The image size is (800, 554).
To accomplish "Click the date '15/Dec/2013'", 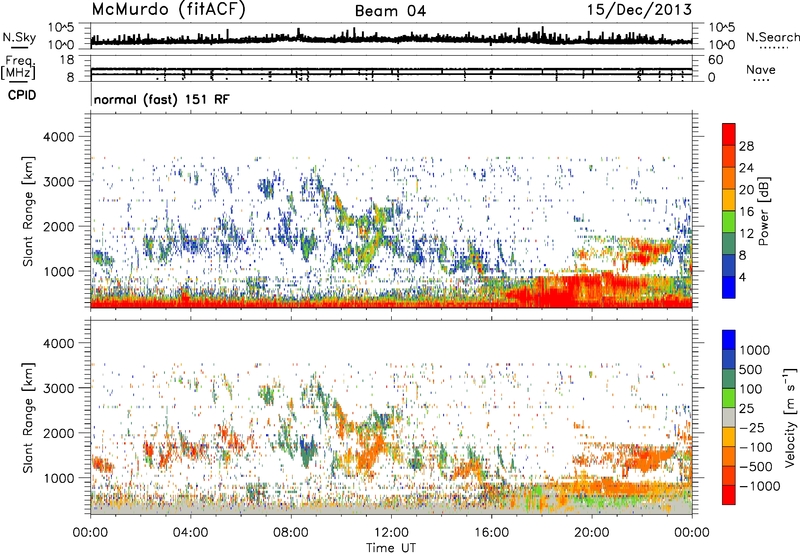I will point(640,10).
